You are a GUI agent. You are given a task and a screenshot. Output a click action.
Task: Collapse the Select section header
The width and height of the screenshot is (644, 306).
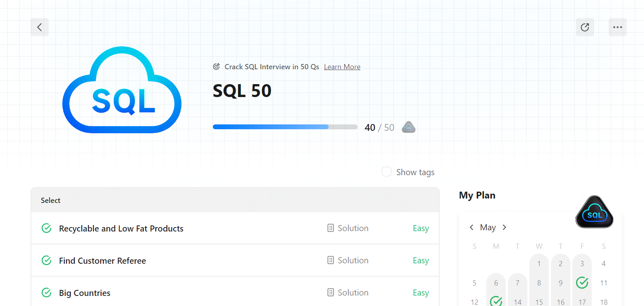(x=235, y=200)
